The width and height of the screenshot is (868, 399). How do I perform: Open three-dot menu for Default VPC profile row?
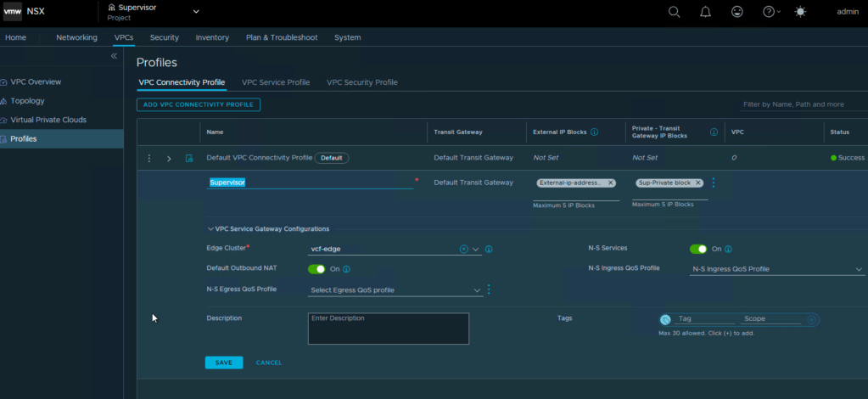point(149,158)
